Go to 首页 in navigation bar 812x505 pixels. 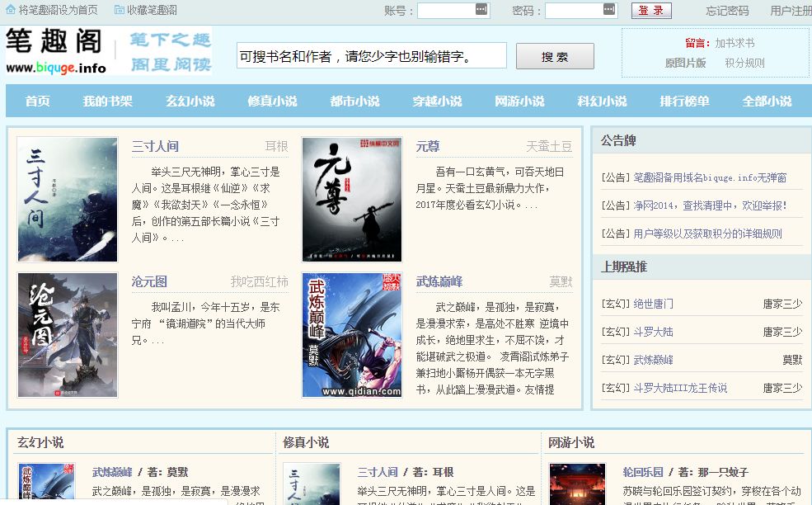point(38,101)
